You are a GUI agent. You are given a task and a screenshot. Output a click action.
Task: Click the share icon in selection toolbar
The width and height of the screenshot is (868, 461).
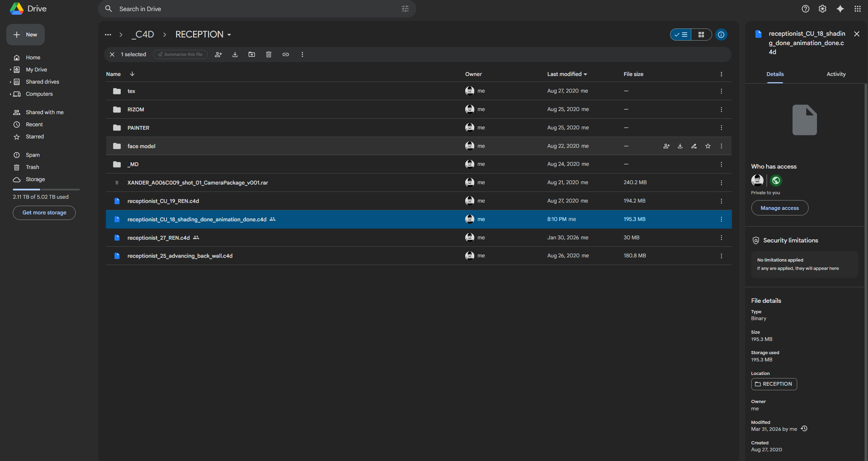(x=218, y=54)
